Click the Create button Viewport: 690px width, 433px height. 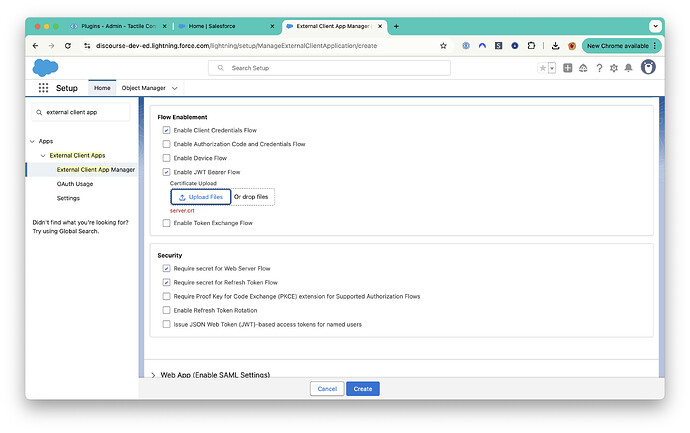click(363, 389)
